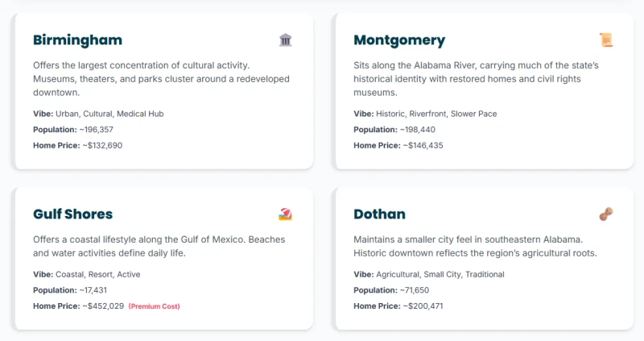This screenshot has width=644, height=341.
Task: Select the Montgomery city title
Action: (x=399, y=40)
